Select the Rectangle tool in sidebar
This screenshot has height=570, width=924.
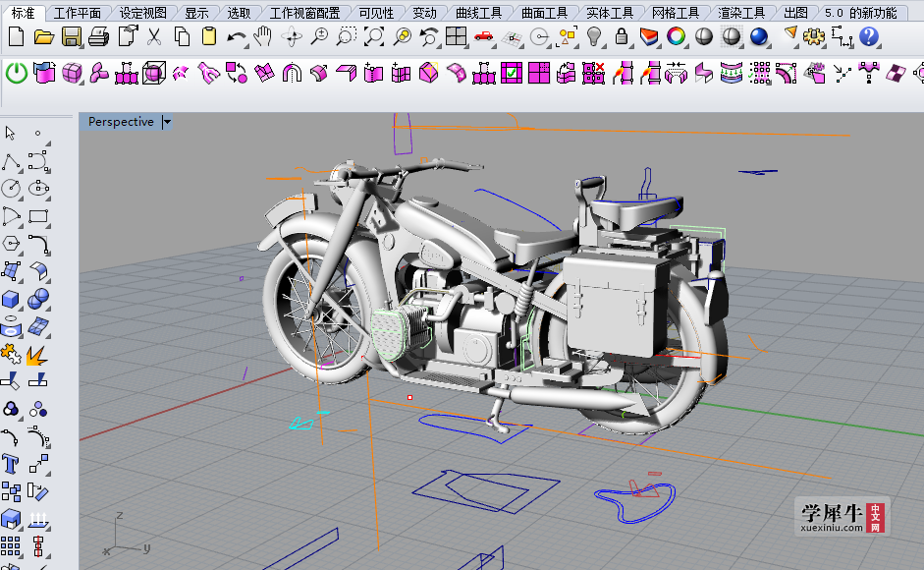(x=39, y=216)
